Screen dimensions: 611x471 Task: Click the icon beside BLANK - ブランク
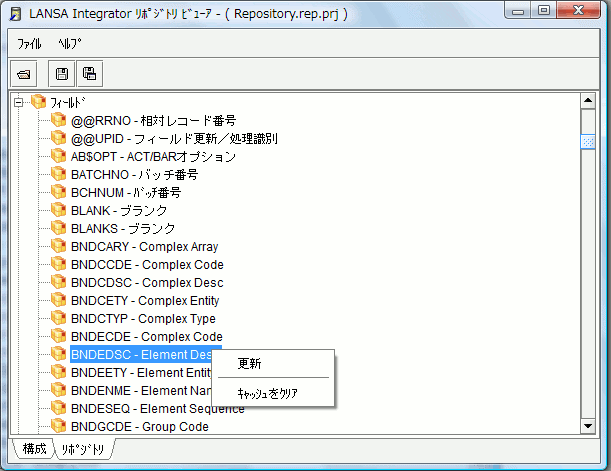[x=58, y=210]
